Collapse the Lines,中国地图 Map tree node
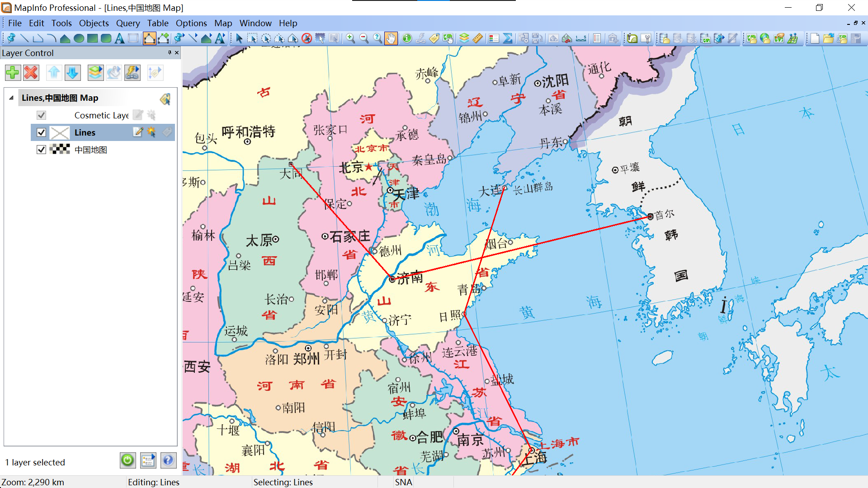 coord(11,98)
